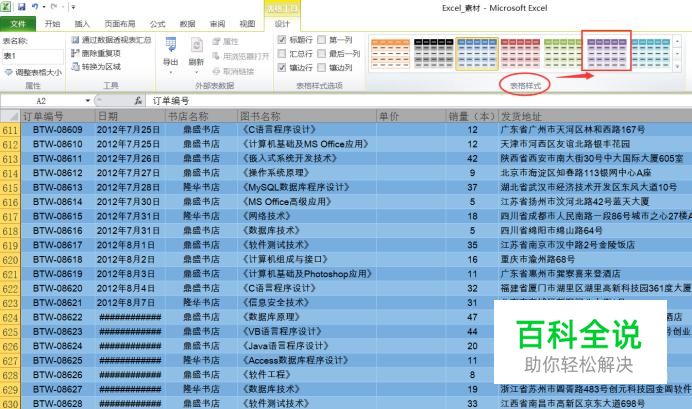Toggle the header row (标题行) checkbox

point(282,40)
